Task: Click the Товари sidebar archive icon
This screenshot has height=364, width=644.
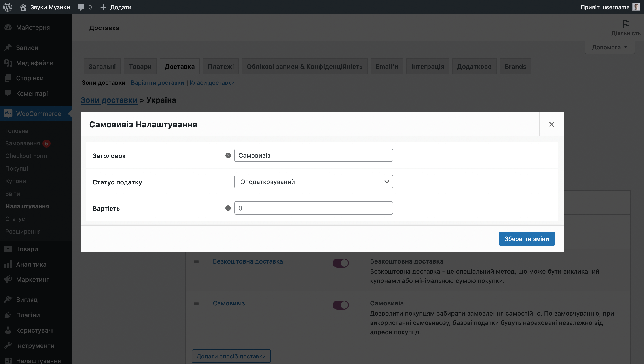Action: (x=8, y=249)
